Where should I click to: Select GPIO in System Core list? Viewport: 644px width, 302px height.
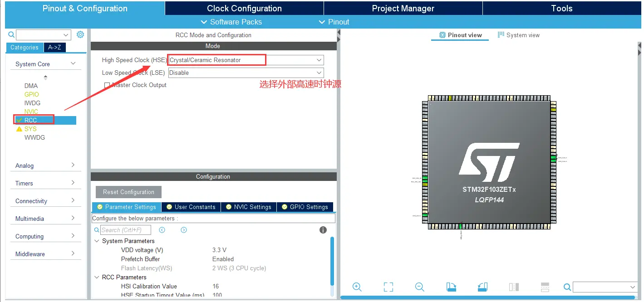coord(32,94)
